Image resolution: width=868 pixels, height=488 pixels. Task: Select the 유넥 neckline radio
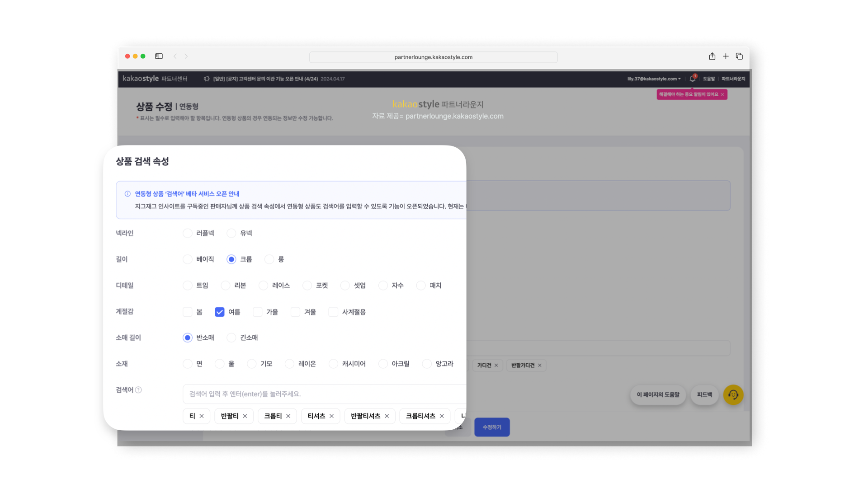click(x=231, y=233)
